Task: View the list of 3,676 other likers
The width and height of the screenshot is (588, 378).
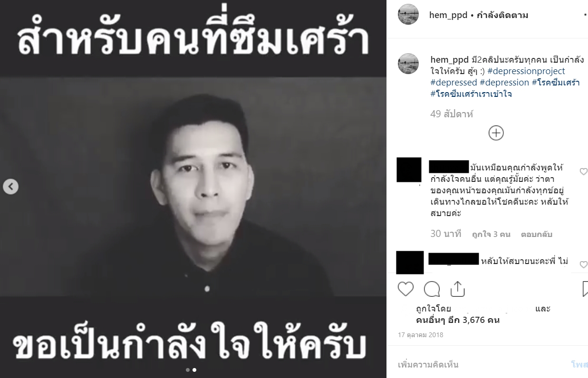Action: (x=458, y=320)
